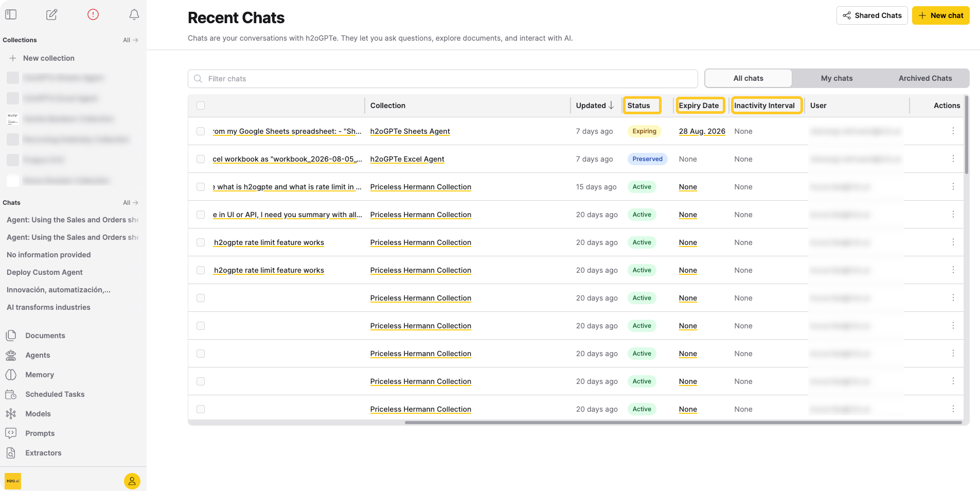Open Scheduled Tasks calendar icon

(11, 394)
